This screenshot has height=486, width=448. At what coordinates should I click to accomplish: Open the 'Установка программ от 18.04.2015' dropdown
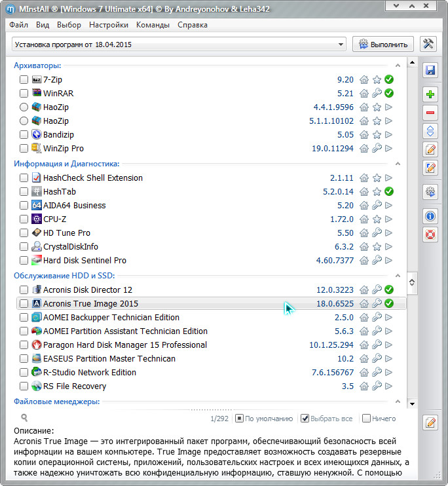pyautogui.click(x=179, y=45)
